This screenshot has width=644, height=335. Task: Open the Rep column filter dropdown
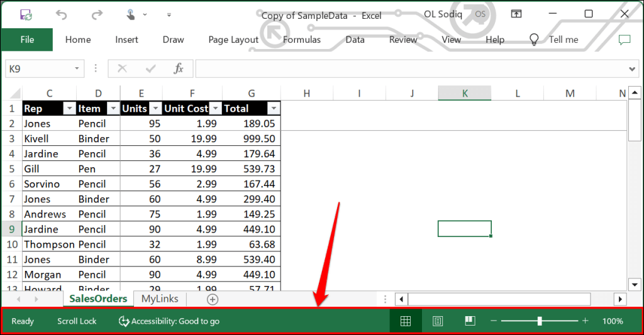[69, 109]
